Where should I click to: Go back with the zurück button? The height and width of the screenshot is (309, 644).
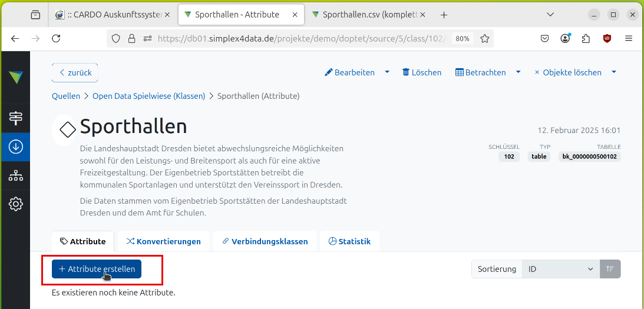pyautogui.click(x=75, y=72)
